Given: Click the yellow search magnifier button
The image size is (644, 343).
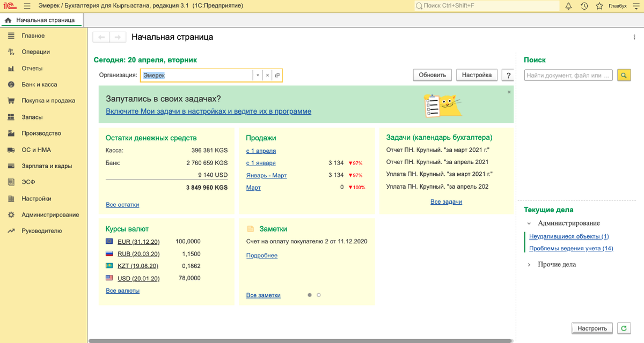Looking at the screenshot, I should [624, 76].
